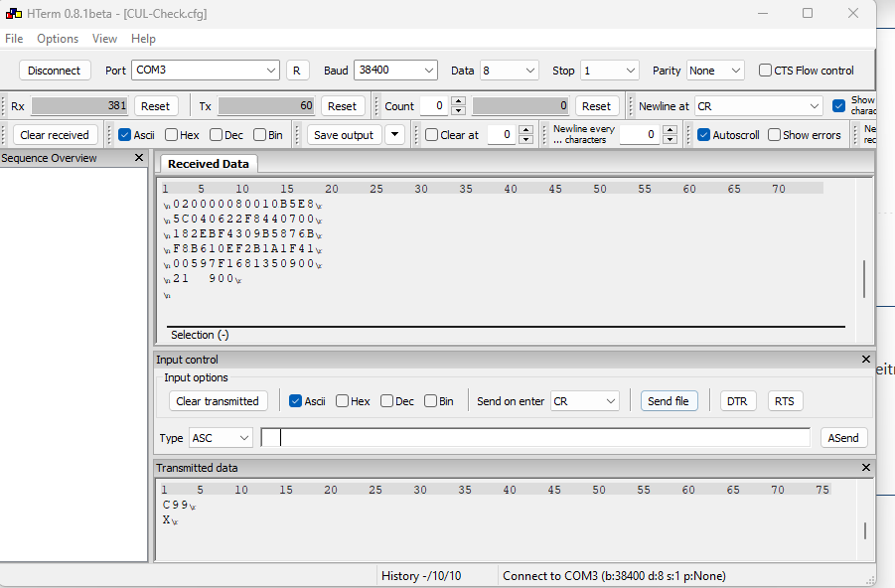Click the Disconnect button
Screen dimensions: 895x588
point(55,71)
